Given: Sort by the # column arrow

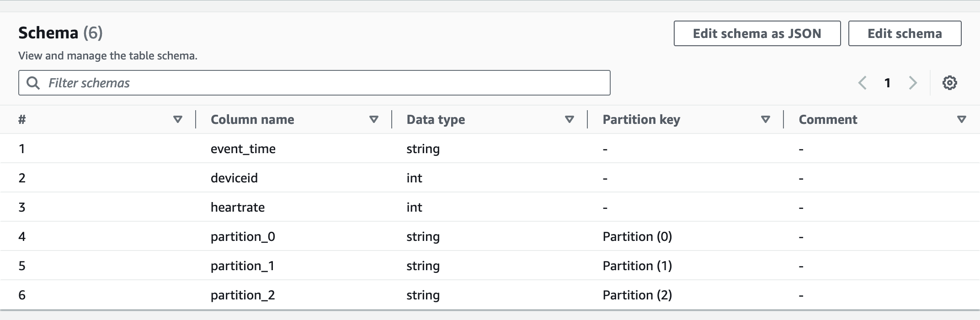Looking at the screenshot, I should point(178,119).
